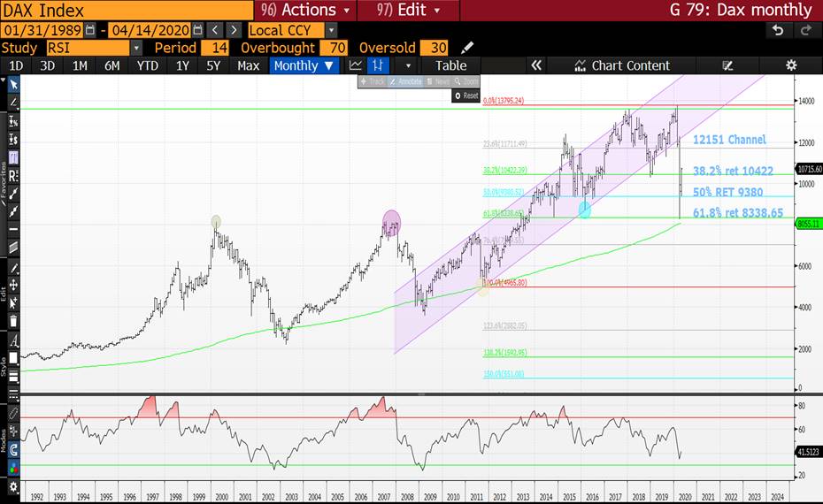Switch to bar chart type
823x504 pixels.
pyautogui.click(x=378, y=65)
